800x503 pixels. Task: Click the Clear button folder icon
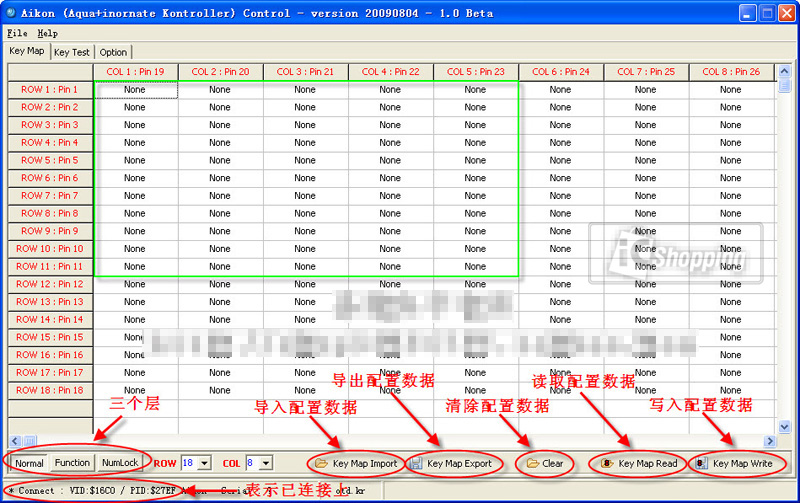coord(533,464)
